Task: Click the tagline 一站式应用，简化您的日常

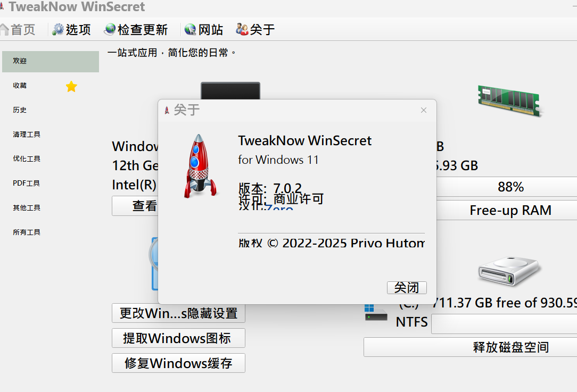Action: (172, 53)
